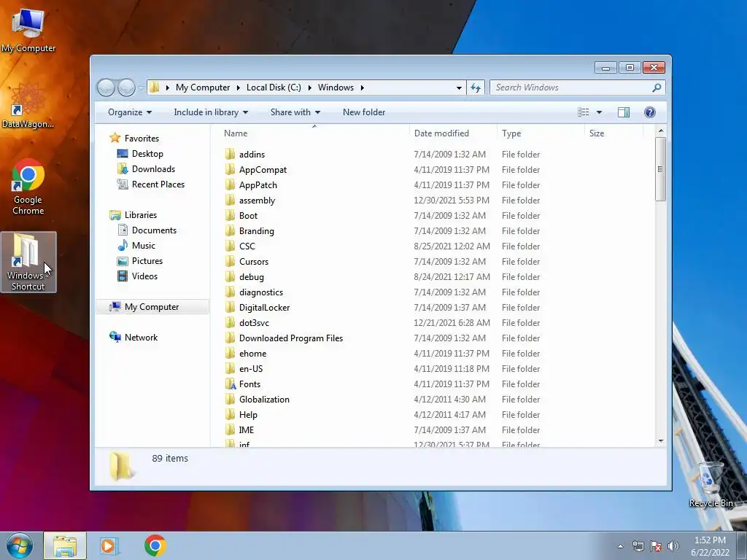Screen dimensions: 747x560
Task: Click the volume speaker tray icon
Action: [x=673, y=547]
